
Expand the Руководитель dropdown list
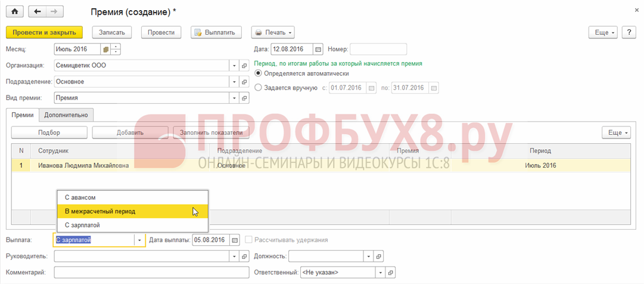234,257
